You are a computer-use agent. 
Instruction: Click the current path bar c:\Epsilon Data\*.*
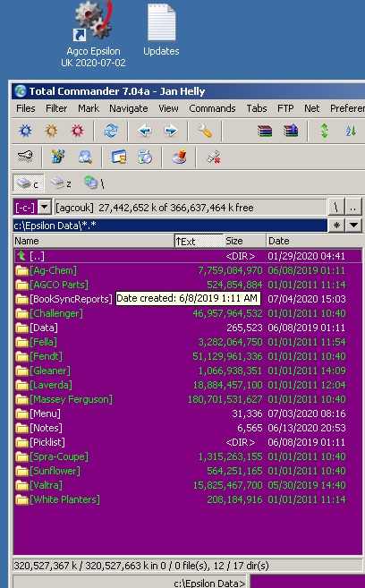click(170, 226)
